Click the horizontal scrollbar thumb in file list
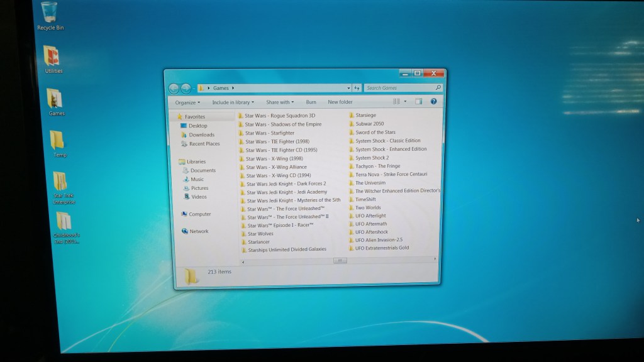The height and width of the screenshot is (362, 644). (340, 260)
